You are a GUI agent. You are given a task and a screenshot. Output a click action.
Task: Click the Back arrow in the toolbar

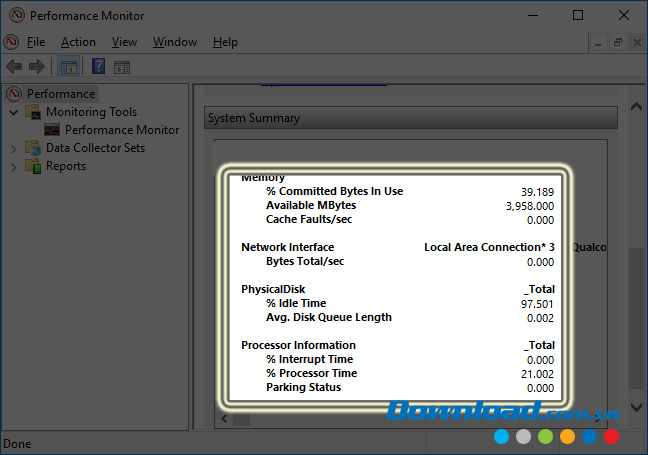click(x=14, y=67)
